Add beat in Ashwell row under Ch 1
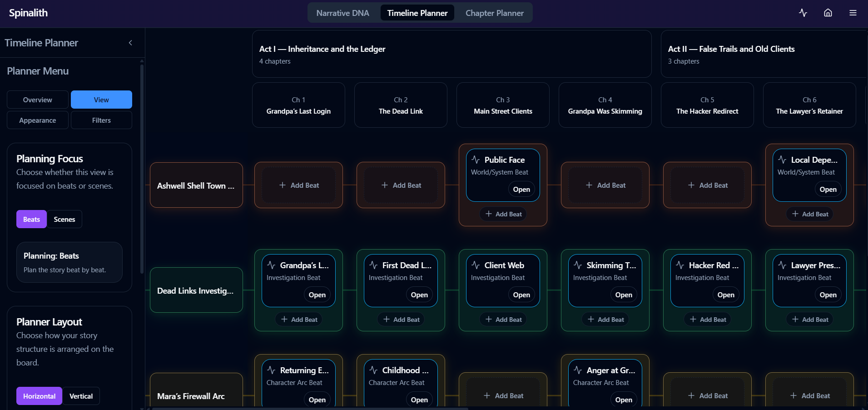This screenshot has height=410, width=868. coord(299,185)
